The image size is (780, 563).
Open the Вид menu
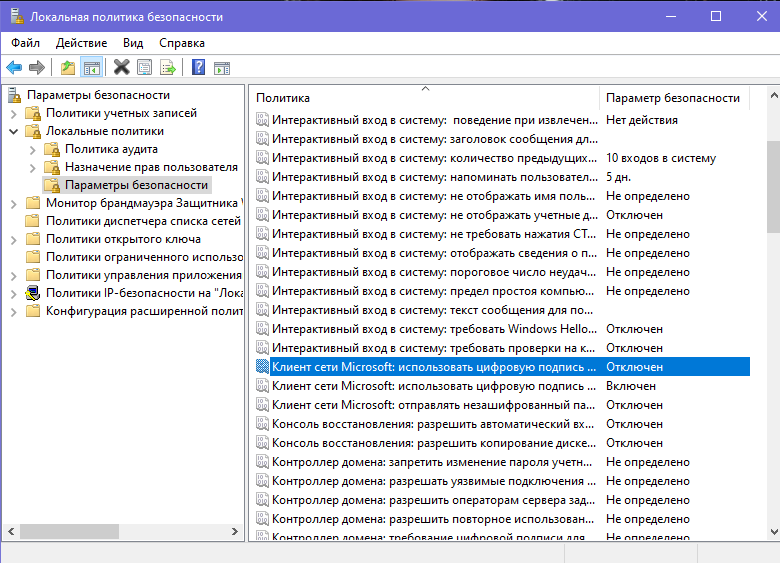coord(133,43)
